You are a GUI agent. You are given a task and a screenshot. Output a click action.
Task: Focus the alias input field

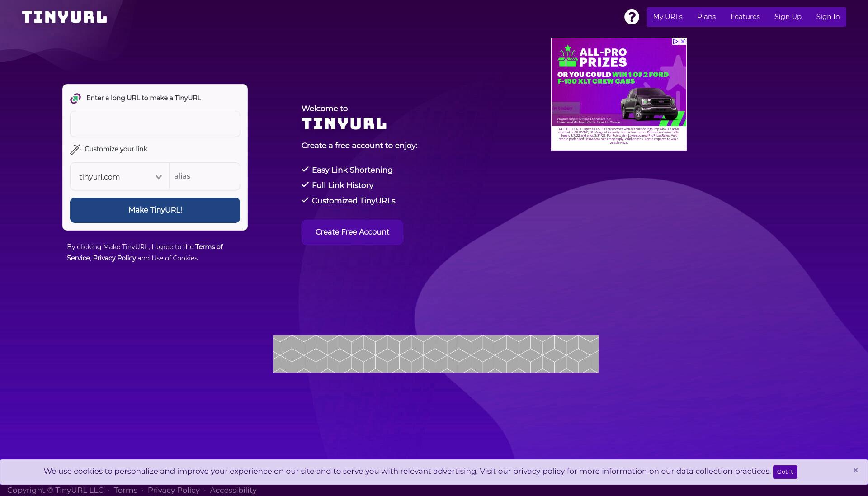coord(205,176)
